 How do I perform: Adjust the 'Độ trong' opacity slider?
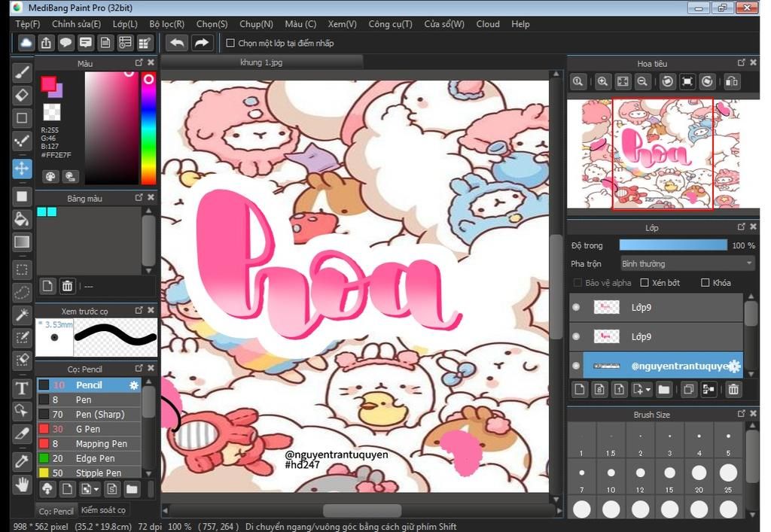click(673, 245)
